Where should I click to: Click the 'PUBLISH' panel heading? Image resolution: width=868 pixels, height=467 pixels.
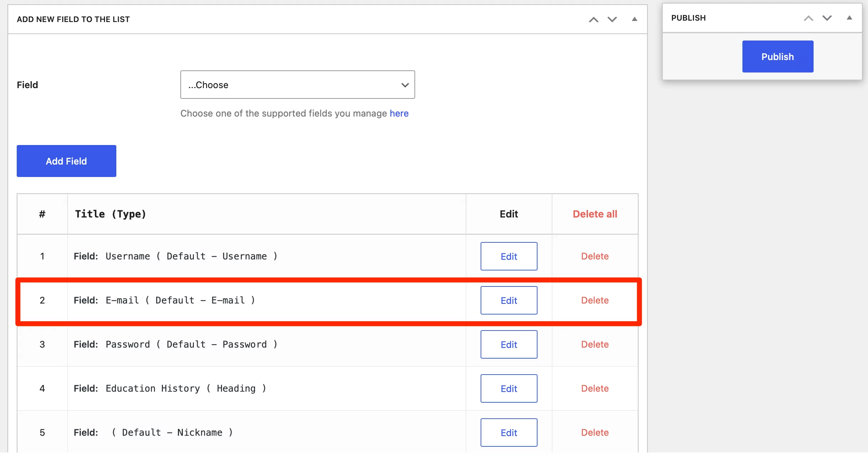point(688,18)
